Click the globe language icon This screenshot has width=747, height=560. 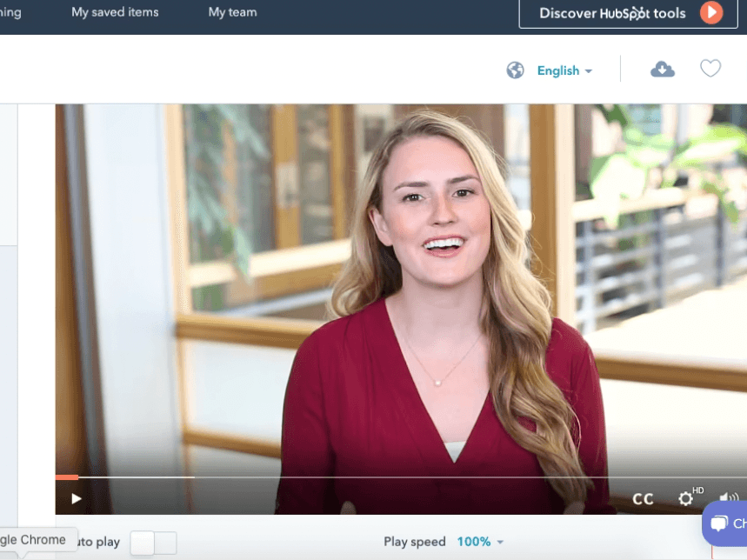click(516, 70)
